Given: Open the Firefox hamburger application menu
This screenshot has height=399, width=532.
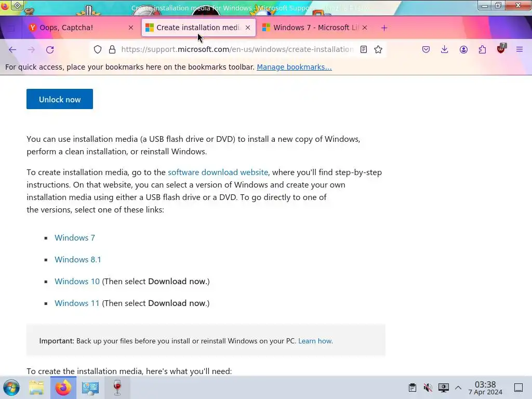Looking at the screenshot, I should coord(520,49).
